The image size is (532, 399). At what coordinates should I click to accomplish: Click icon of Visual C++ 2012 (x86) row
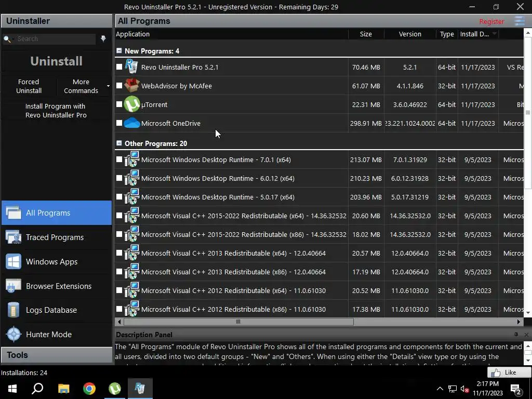[x=131, y=309]
